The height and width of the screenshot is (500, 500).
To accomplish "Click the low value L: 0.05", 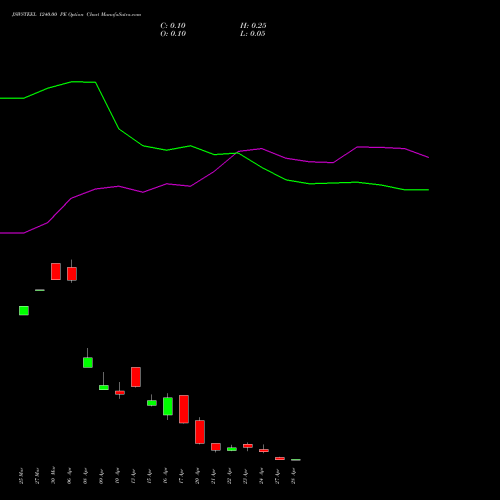I will coord(253,34).
